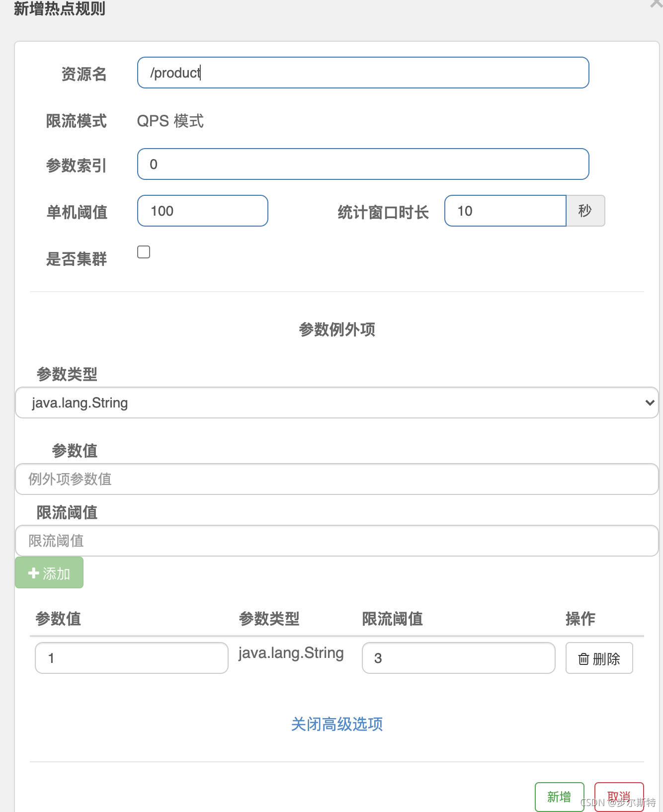663x812 pixels.
Task: Click the 新增 button to save
Action: 559,797
